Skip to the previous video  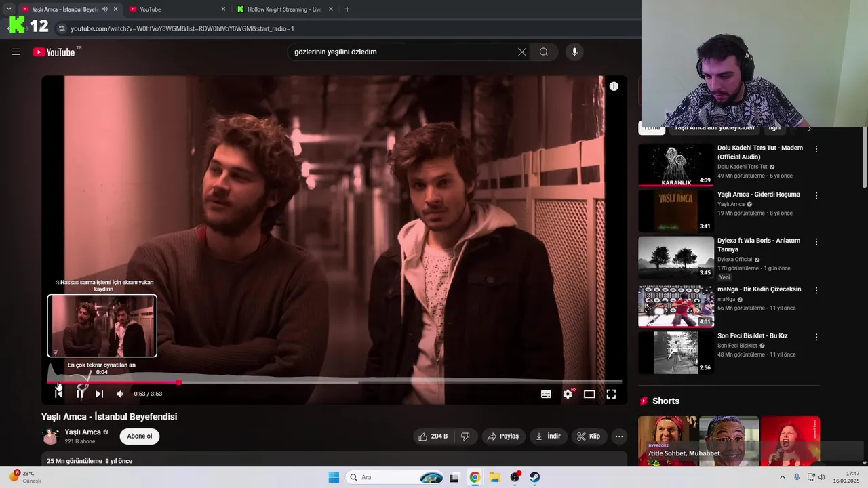(58, 394)
